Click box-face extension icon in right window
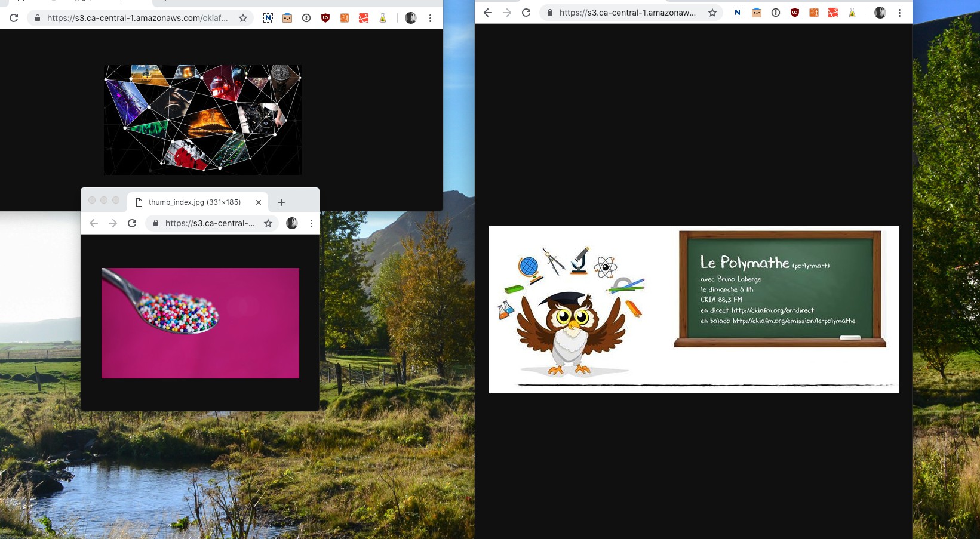Screen dimensions: 980x539 point(757,13)
